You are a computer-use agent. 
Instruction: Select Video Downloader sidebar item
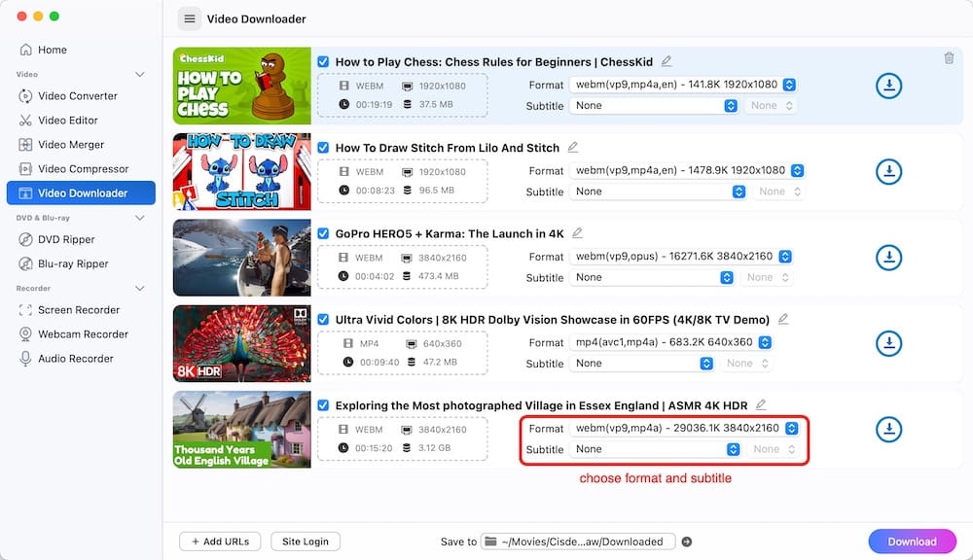point(81,192)
